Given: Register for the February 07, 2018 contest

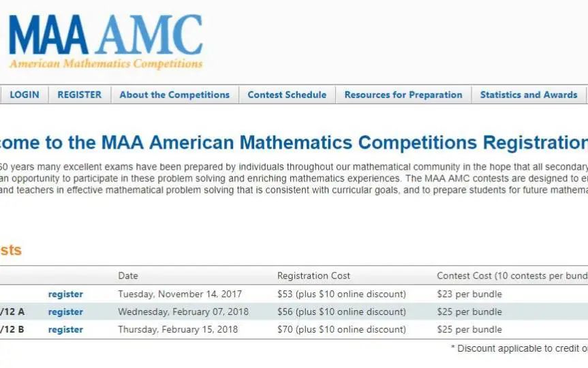Looking at the screenshot, I should pos(65,311).
